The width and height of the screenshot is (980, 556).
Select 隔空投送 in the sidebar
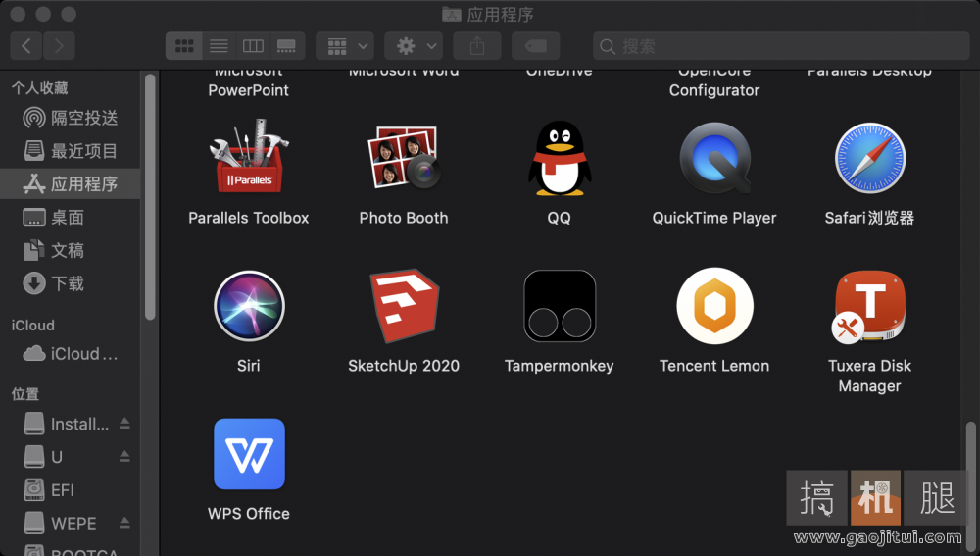[71, 118]
